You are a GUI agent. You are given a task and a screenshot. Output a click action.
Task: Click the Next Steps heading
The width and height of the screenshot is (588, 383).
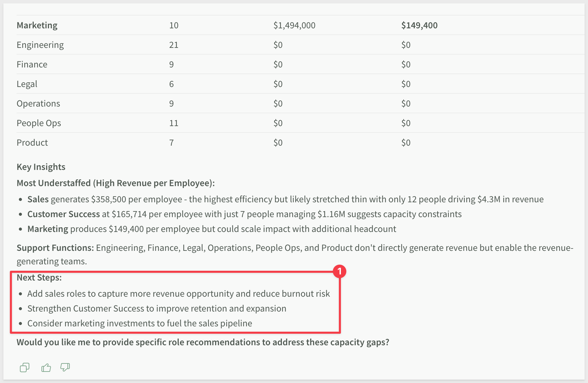tap(39, 277)
